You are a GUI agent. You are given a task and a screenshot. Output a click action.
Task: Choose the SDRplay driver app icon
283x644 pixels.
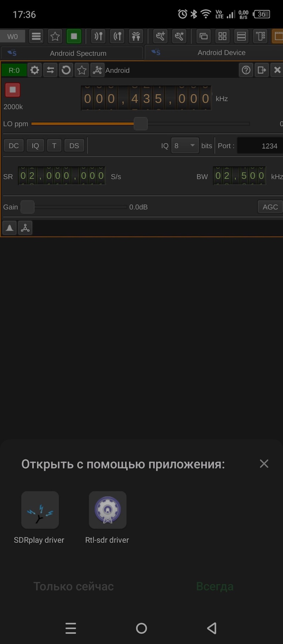click(x=40, y=510)
